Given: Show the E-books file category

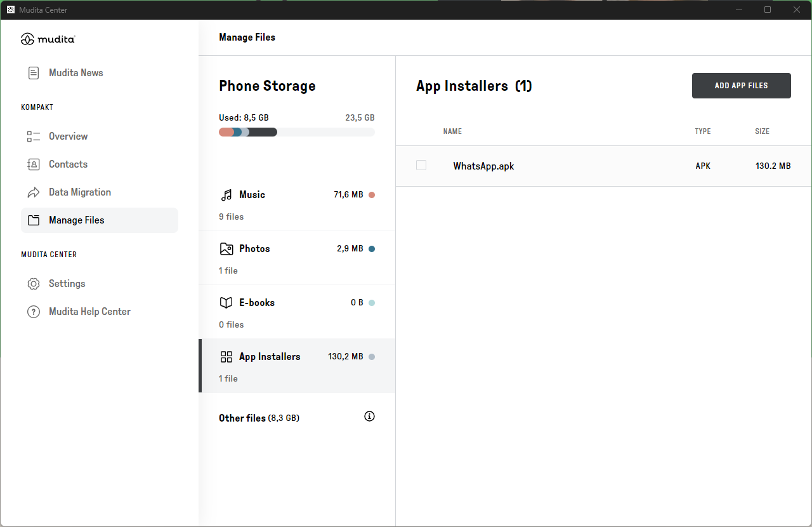Looking at the screenshot, I should coord(297,312).
